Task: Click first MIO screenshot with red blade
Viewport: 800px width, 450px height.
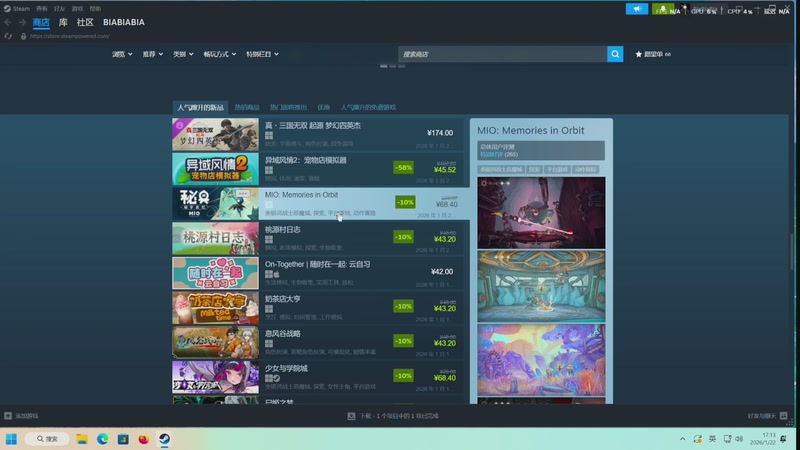Action: (541, 213)
